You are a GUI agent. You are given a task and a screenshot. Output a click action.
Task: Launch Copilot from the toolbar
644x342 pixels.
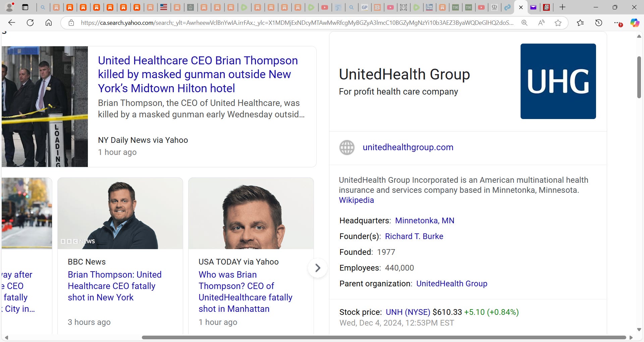coord(635,23)
